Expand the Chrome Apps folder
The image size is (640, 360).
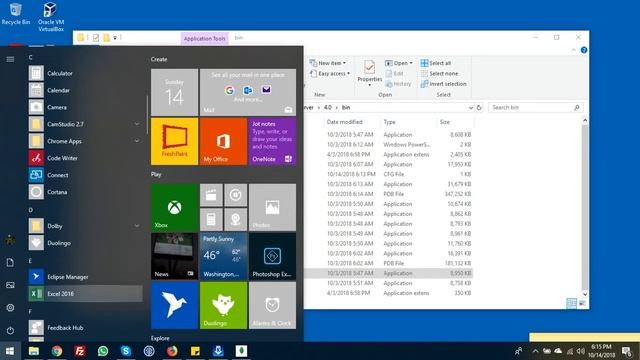coord(137,141)
